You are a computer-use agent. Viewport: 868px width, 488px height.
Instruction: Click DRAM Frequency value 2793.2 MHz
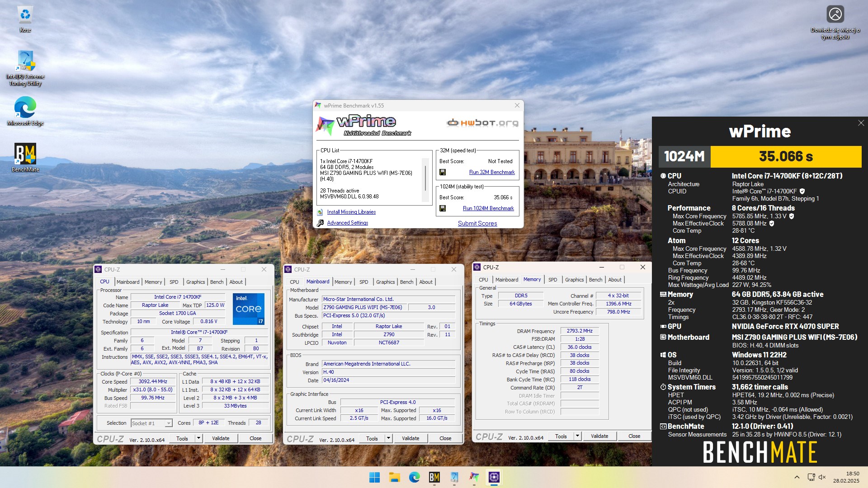point(580,331)
